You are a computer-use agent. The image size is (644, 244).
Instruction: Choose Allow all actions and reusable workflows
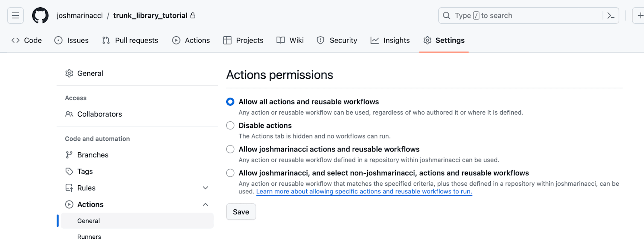(230, 102)
